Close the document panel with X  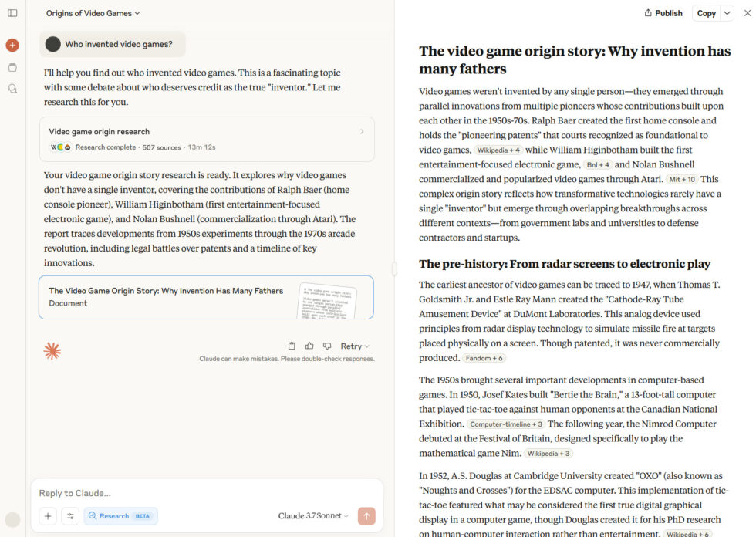(746, 13)
